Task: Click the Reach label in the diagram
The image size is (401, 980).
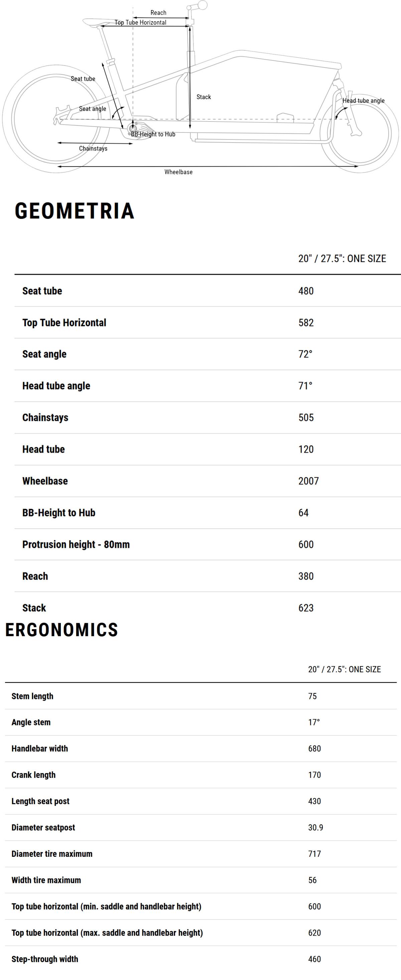Action: [158, 13]
